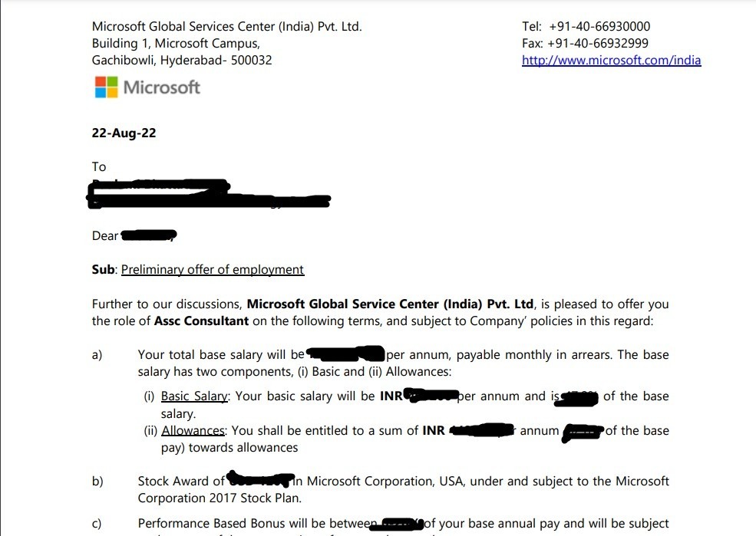
Task: Click the clause marker b)
Action: [x=97, y=482]
